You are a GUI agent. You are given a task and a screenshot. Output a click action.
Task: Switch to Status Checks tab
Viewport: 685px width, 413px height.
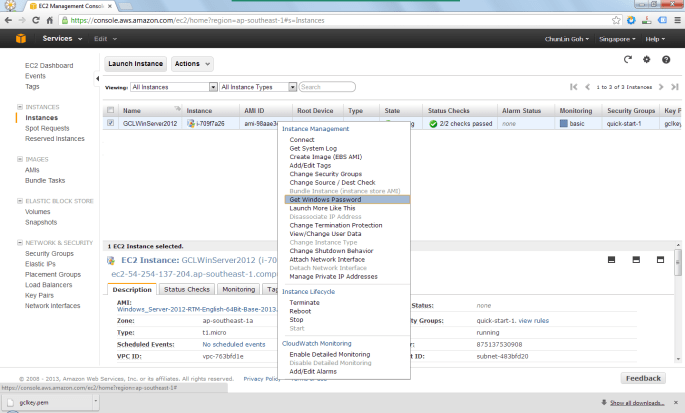(187, 289)
